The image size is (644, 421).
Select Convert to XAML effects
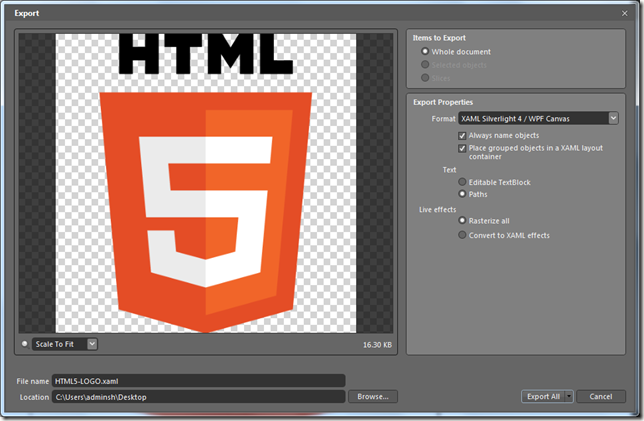coord(462,235)
